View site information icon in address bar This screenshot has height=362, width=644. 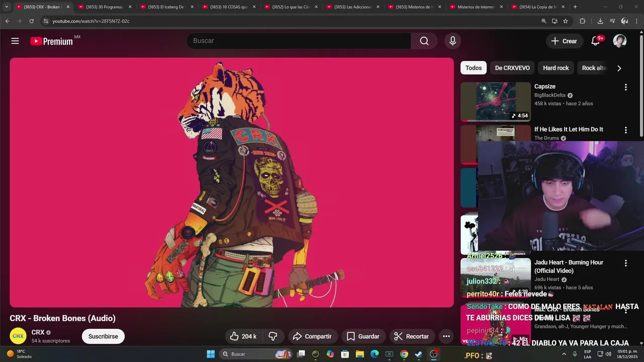[x=46, y=21]
